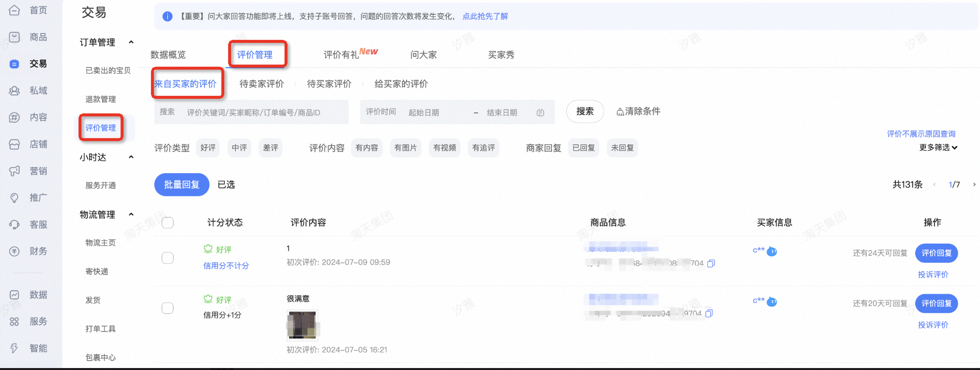Screen dimensions: 980x370
Task: Go to previous page arrow
Action: (934, 185)
